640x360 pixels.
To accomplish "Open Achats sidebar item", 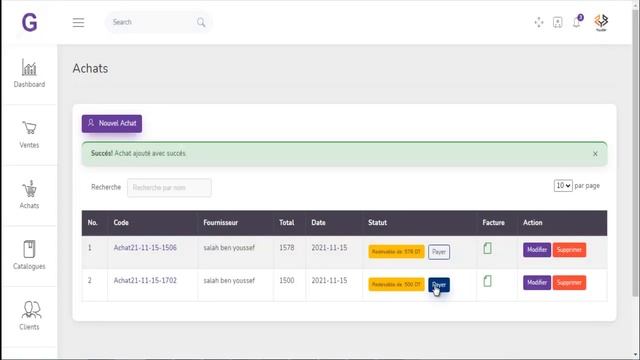I will tap(29, 195).
